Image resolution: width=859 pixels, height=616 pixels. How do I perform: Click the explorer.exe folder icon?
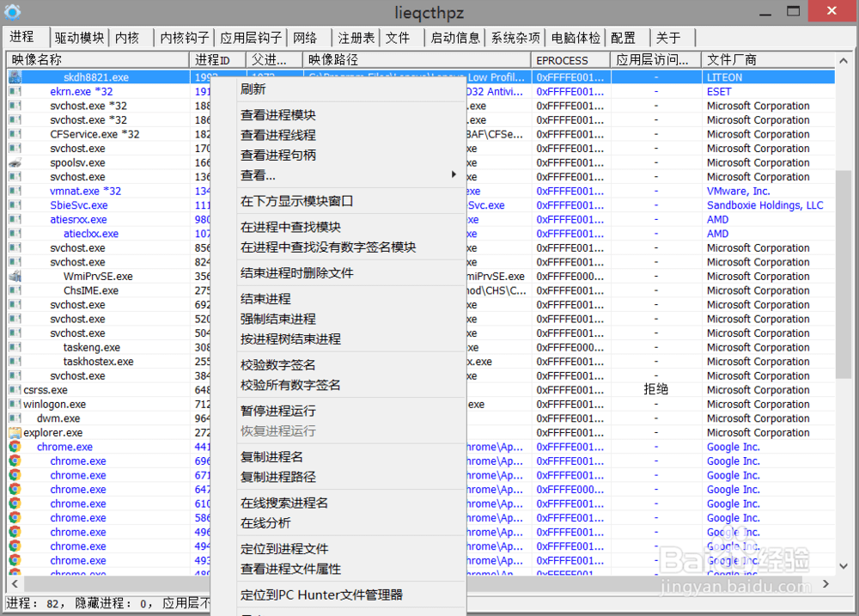(x=15, y=433)
